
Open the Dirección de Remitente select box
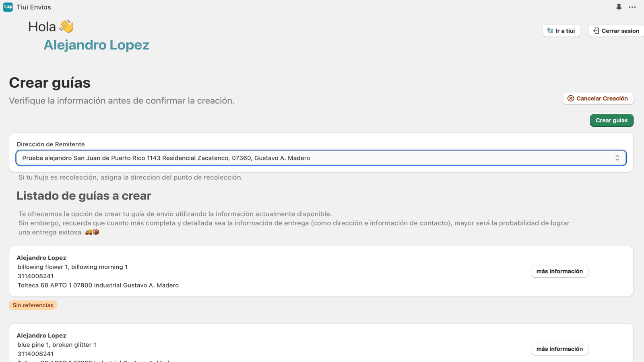click(314, 158)
